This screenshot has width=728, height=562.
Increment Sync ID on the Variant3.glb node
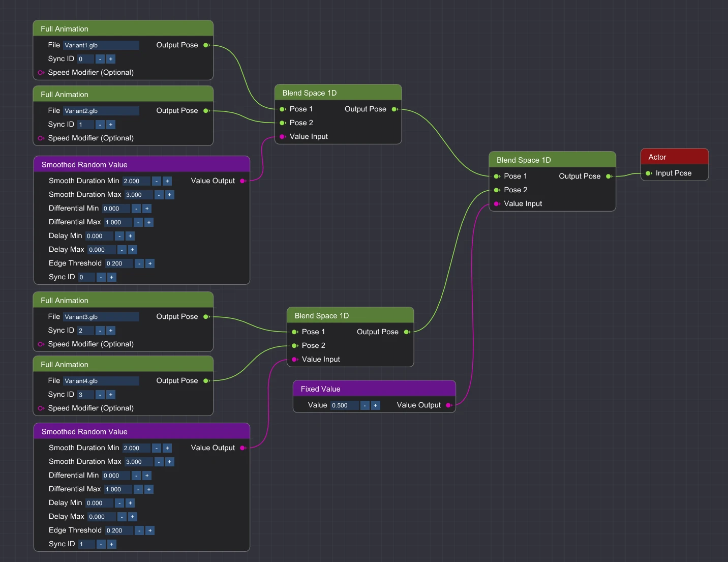click(x=111, y=331)
